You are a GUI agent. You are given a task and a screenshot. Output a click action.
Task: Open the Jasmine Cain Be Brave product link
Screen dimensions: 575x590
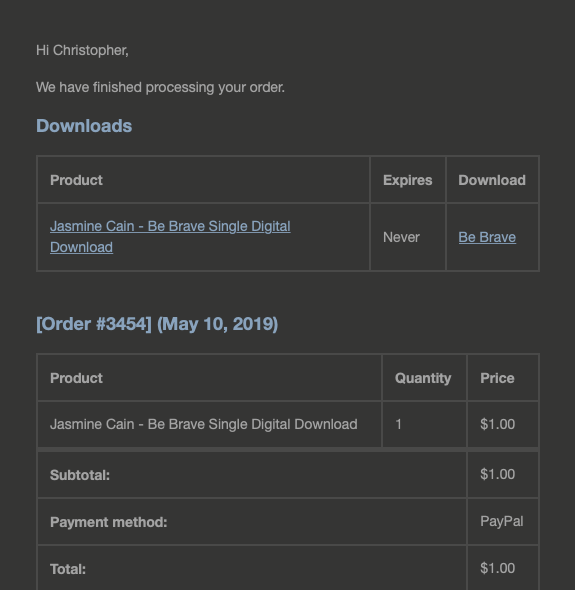170,237
